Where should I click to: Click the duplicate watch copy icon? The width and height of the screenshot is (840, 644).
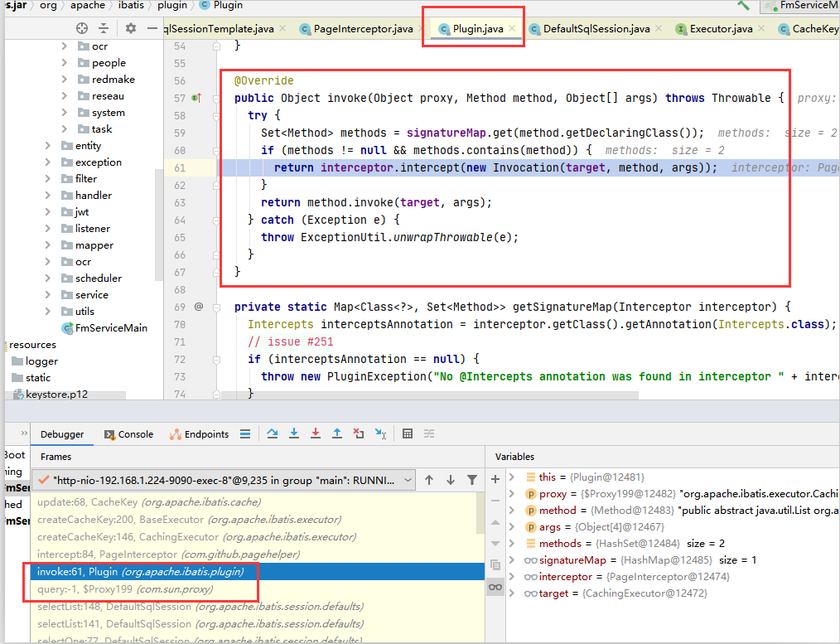pyautogui.click(x=495, y=564)
